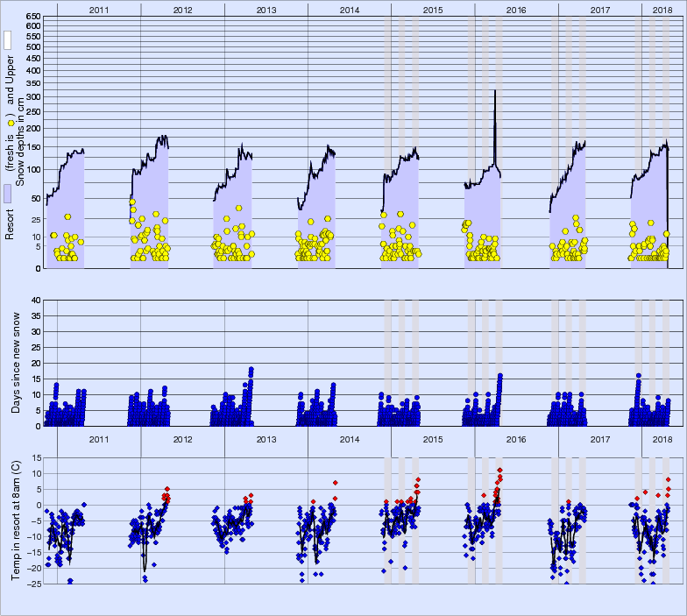The height and width of the screenshot is (616, 687).
Task: Click the tall 2016 snow depth spike peak
Action: click(495, 91)
